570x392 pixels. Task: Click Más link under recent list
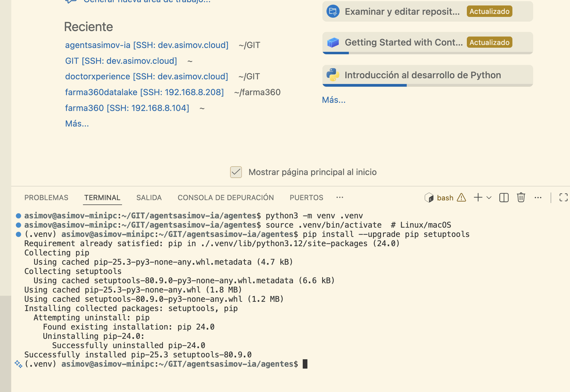click(x=77, y=124)
